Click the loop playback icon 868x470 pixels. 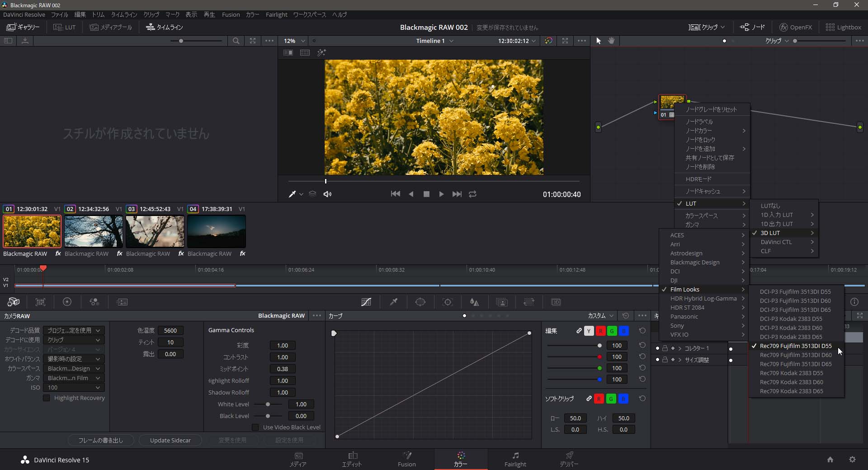coord(472,194)
